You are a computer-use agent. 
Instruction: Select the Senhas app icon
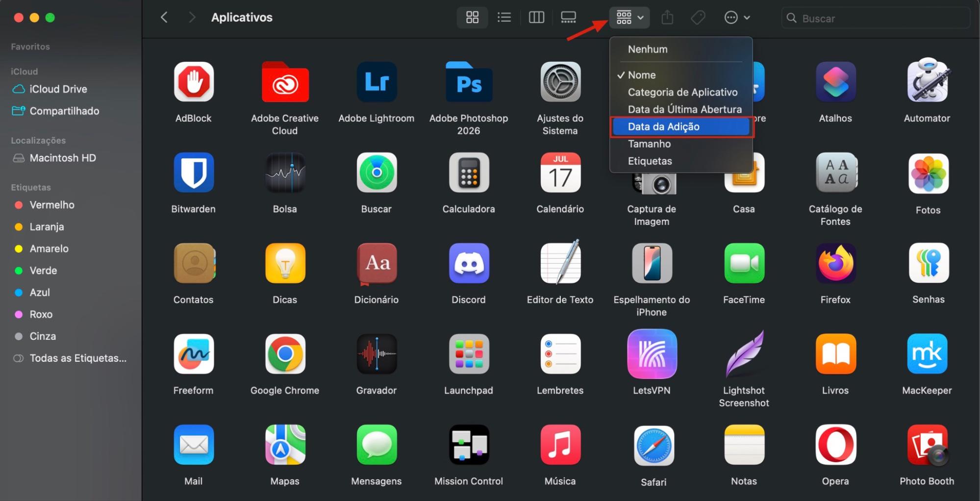pos(929,263)
